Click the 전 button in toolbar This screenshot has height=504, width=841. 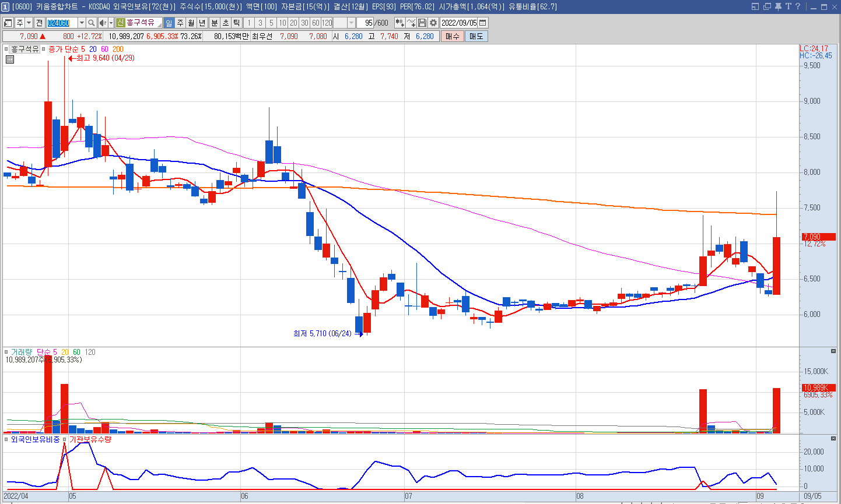pyautogui.click(x=39, y=23)
